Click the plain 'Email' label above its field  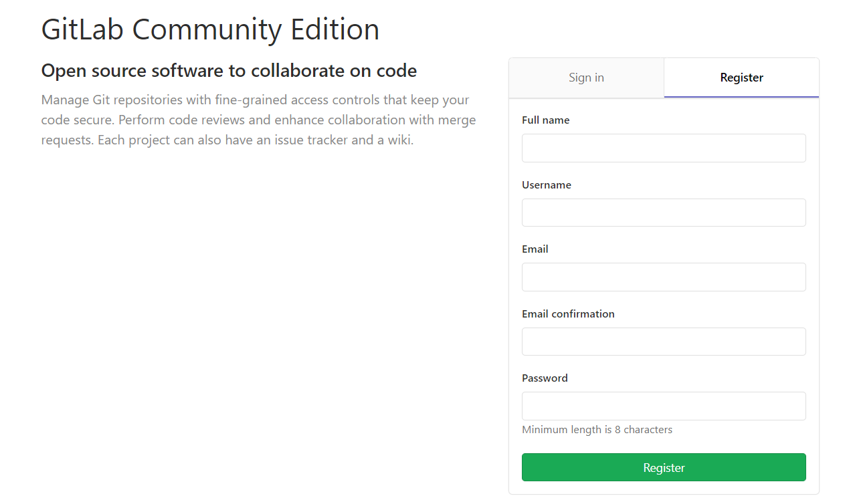535,249
